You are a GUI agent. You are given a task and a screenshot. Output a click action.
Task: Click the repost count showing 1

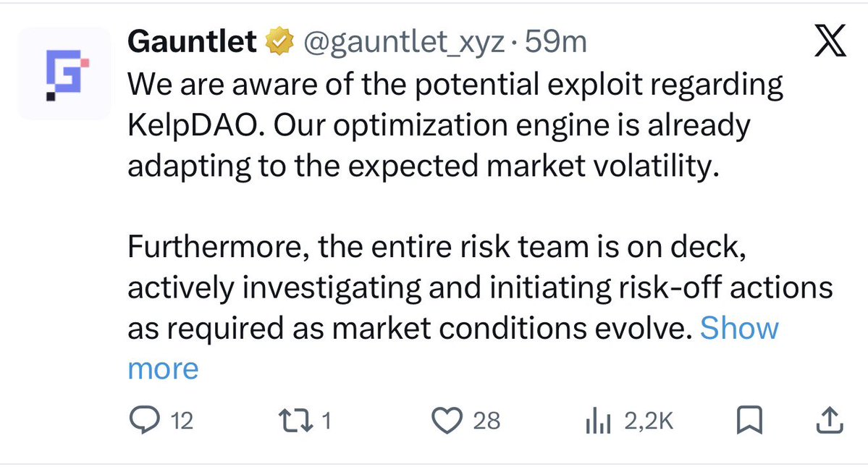(x=326, y=421)
